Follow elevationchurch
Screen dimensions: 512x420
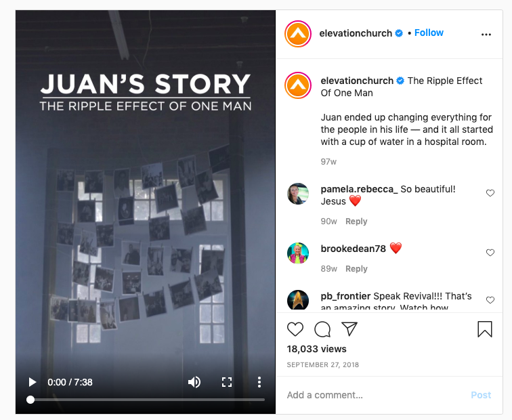429,33
